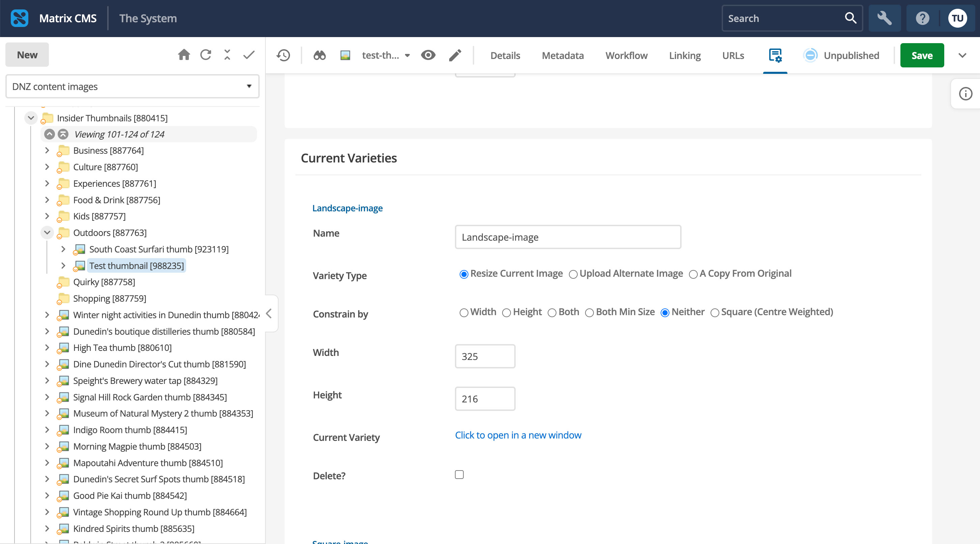Image resolution: width=980 pixels, height=544 pixels.
Task: Constrain by Height radio option
Action: tap(507, 313)
